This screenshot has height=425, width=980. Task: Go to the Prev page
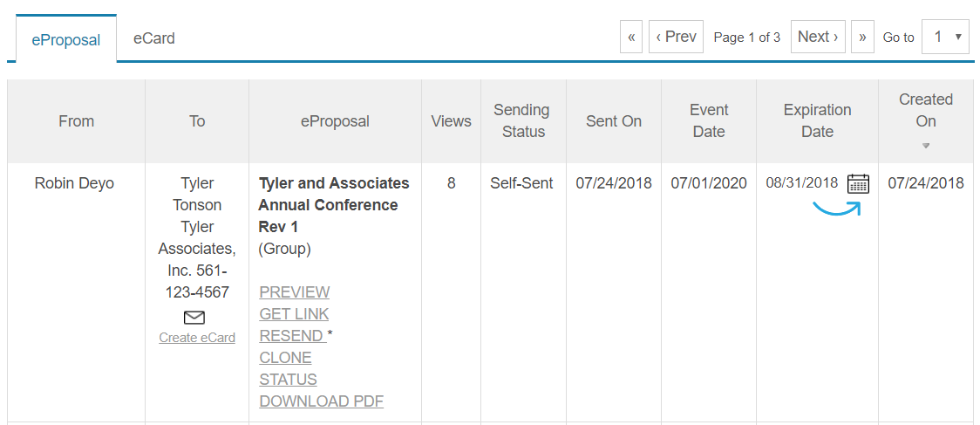coord(677,37)
